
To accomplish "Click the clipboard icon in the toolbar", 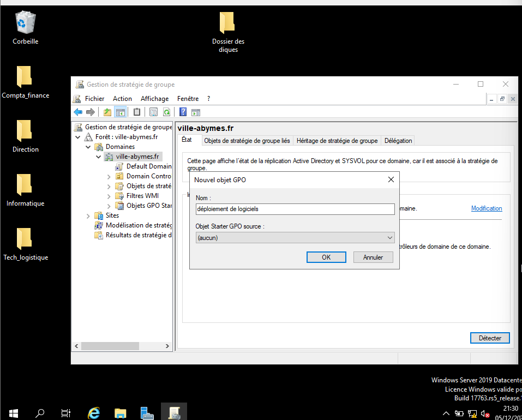I will (137, 112).
